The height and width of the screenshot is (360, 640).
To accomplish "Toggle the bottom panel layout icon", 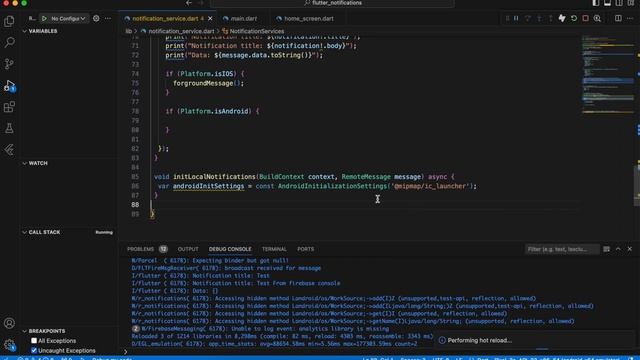I will click(607, 3).
